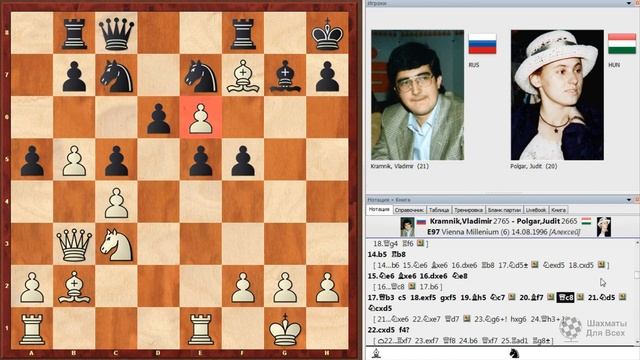Click the highlighted move Qc8 in notation
The image size is (640, 360).
tap(566, 298)
